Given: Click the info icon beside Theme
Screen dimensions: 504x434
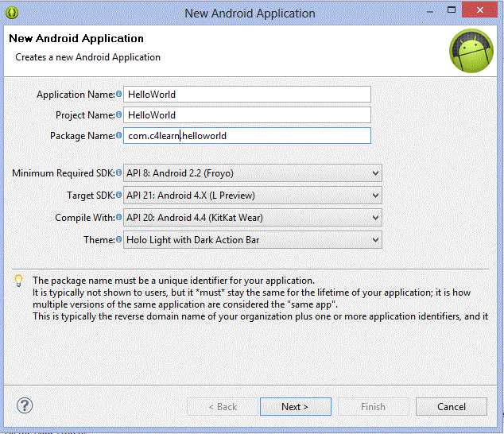Looking at the screenshot, I should (x=118, y=239).
